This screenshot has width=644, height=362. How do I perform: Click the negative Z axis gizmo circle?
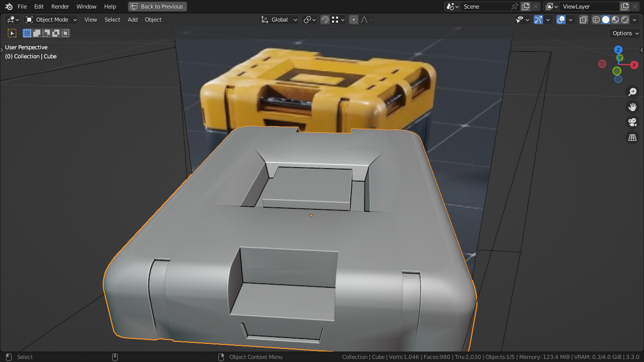tap(618, 79)
